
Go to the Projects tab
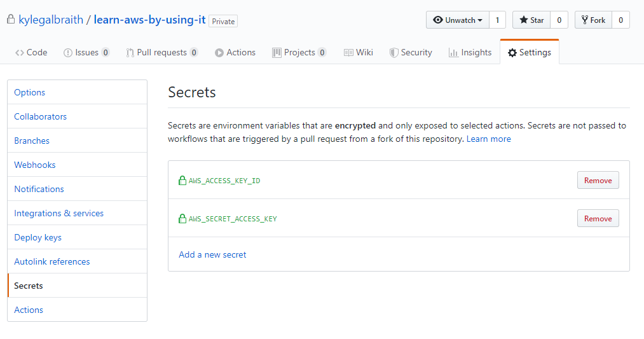click(x=299, y=52)
